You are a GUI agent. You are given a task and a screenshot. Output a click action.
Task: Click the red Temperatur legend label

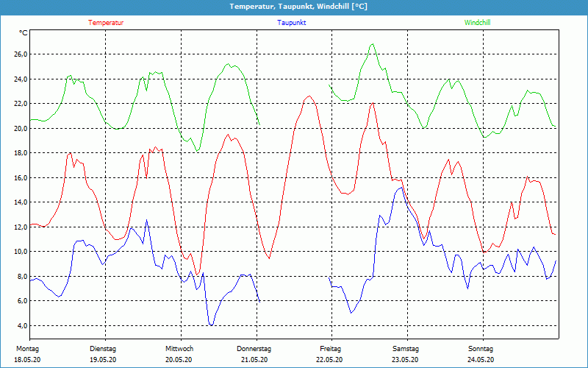click(106, 23)
